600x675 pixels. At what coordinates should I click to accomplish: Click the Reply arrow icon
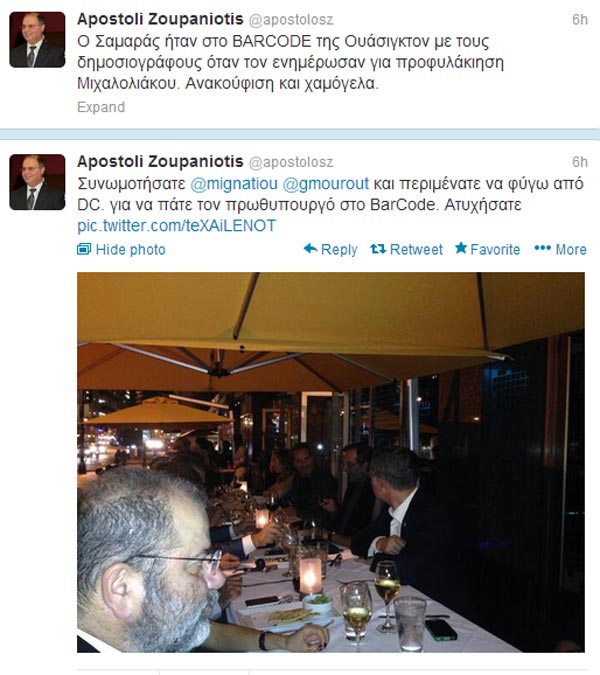(310, 248)
